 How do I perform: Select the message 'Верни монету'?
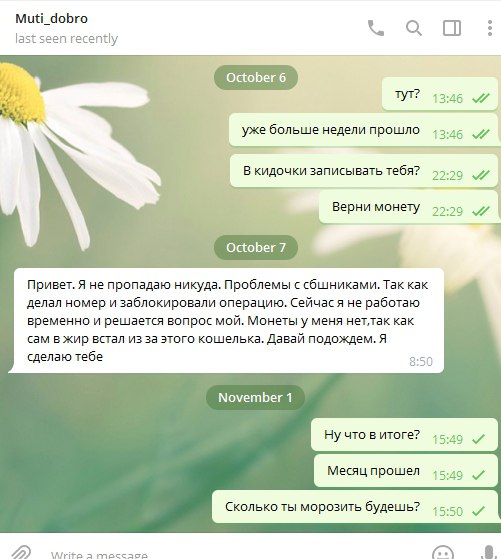[408, 207]
